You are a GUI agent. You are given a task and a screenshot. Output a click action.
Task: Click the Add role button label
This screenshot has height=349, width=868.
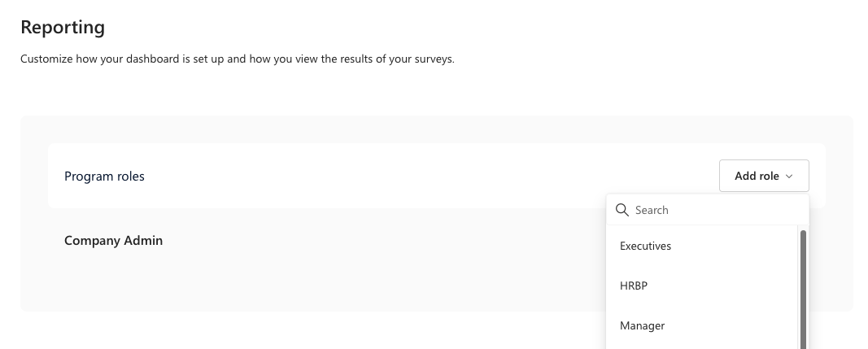pos(757,176)
